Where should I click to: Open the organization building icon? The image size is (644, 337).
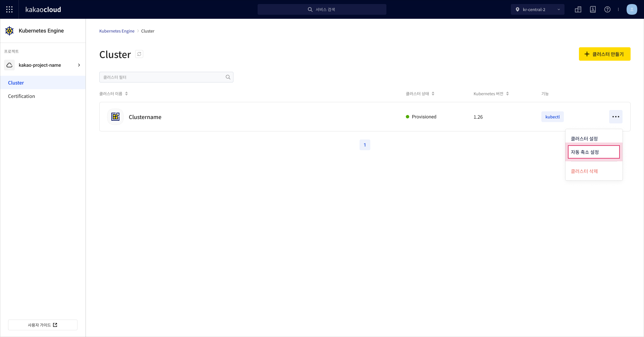(x=578, y=9)
